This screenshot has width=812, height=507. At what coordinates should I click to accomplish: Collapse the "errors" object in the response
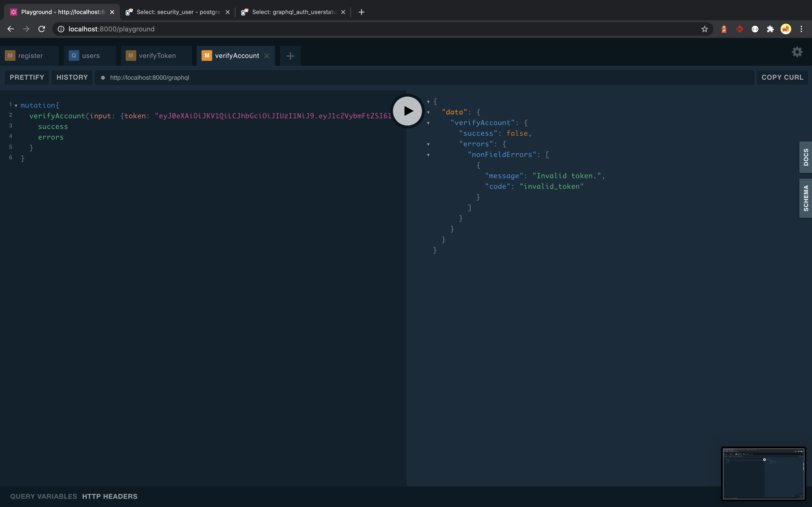point(428,144)
